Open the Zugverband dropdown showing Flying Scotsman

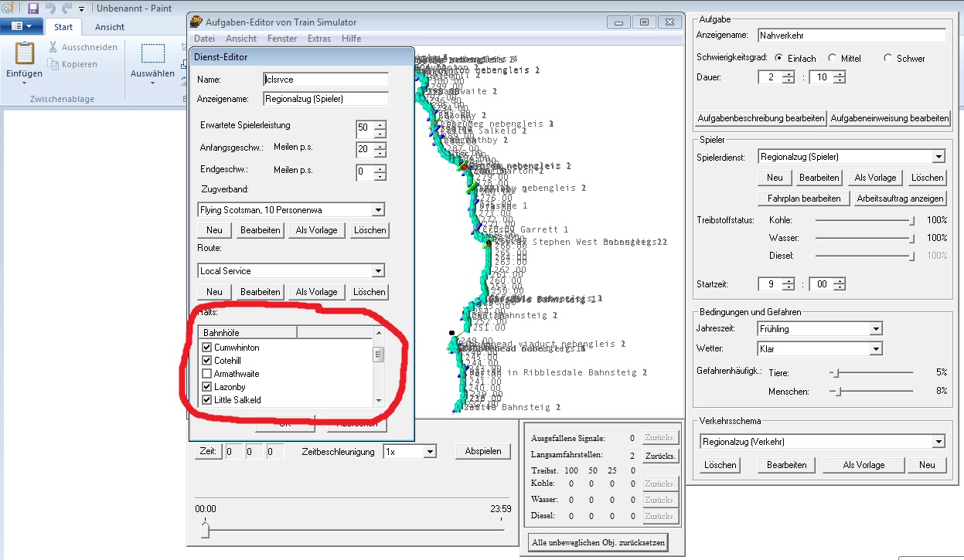pyautogui.click(x=377, y=209)
